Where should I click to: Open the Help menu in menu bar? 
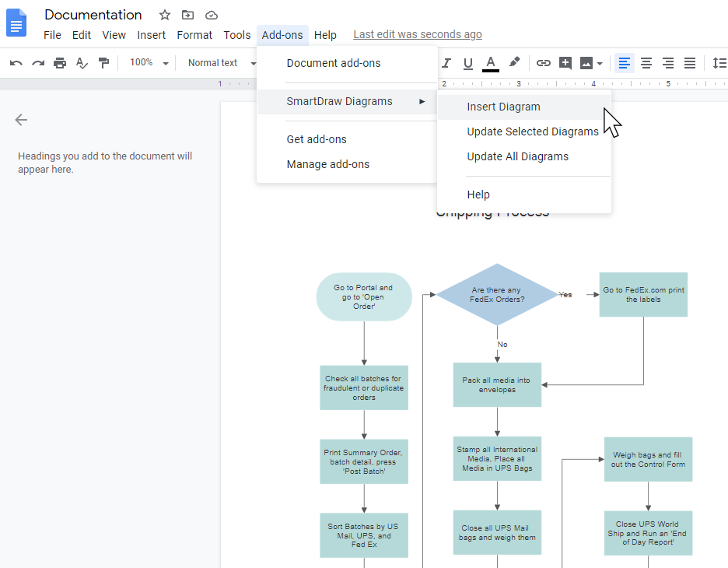coord(325,35)
